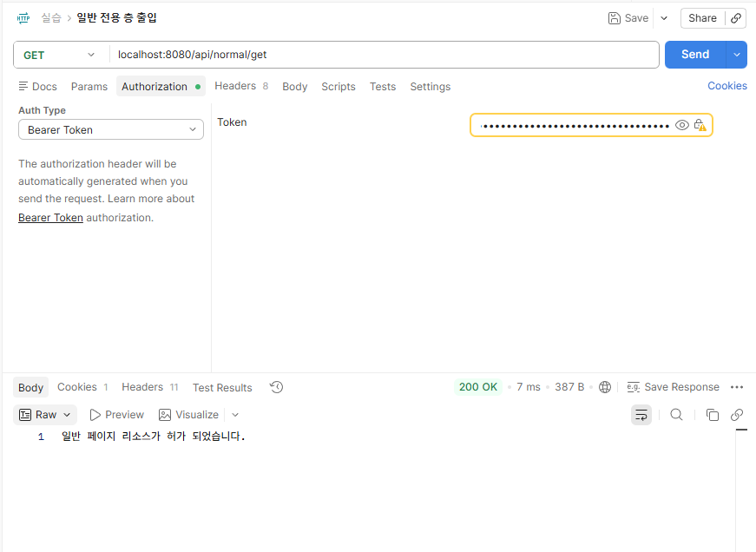Viewport: 756px width, 552px height.
Task: Expand the Bearer Token auth type dropdown
Action: (x=111, y=129)
